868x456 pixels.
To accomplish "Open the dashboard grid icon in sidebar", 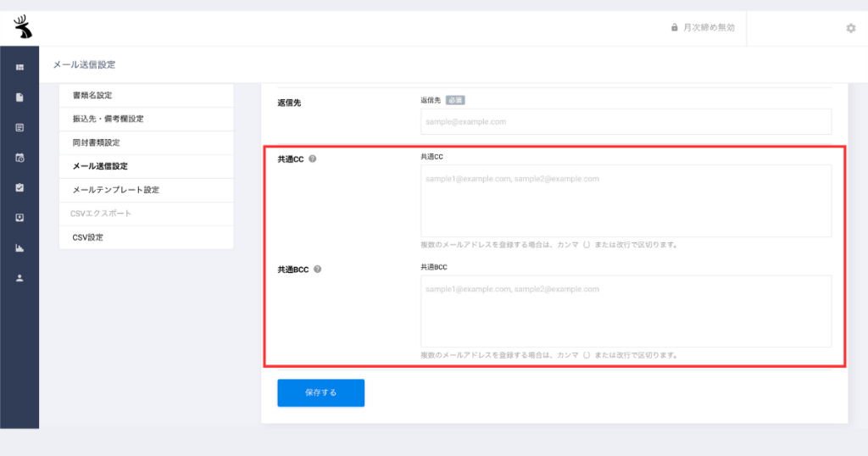I will 19,68.
